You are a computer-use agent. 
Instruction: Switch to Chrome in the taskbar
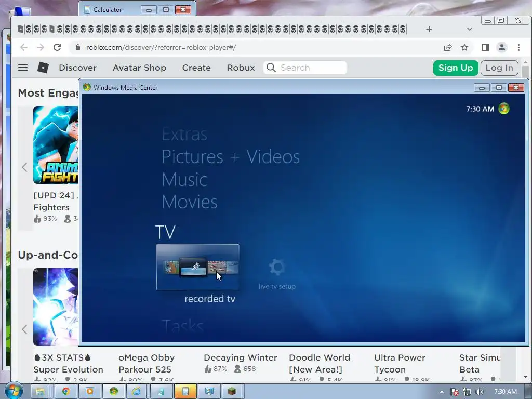tap(65, 392)
